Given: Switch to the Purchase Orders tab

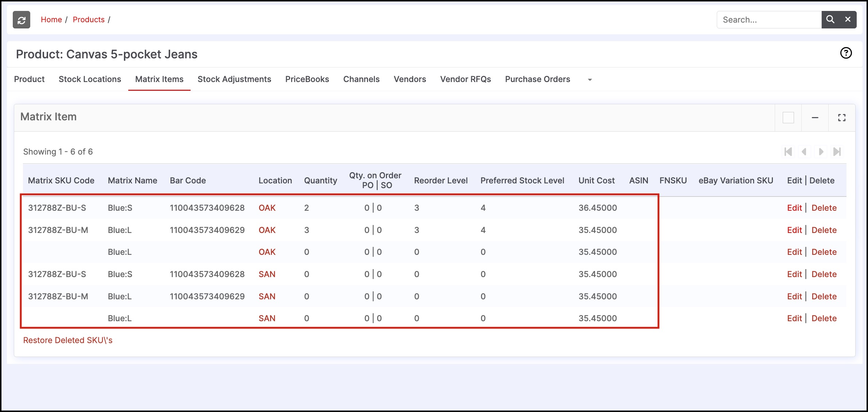Looking at the screenshot, I should [x=537, y=79].
